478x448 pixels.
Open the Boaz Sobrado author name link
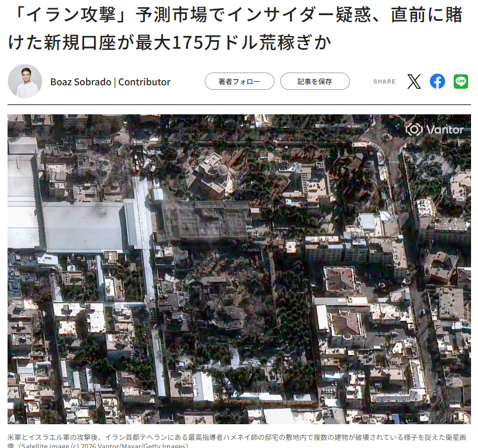81,82
